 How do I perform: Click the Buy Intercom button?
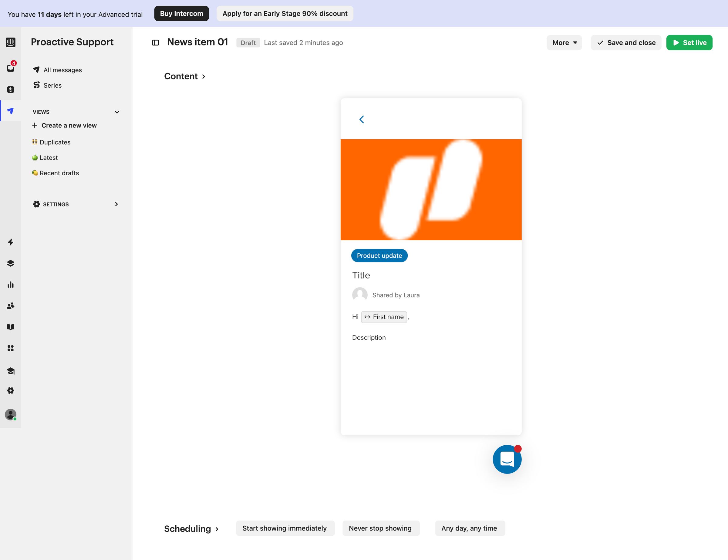coord(181,14)
